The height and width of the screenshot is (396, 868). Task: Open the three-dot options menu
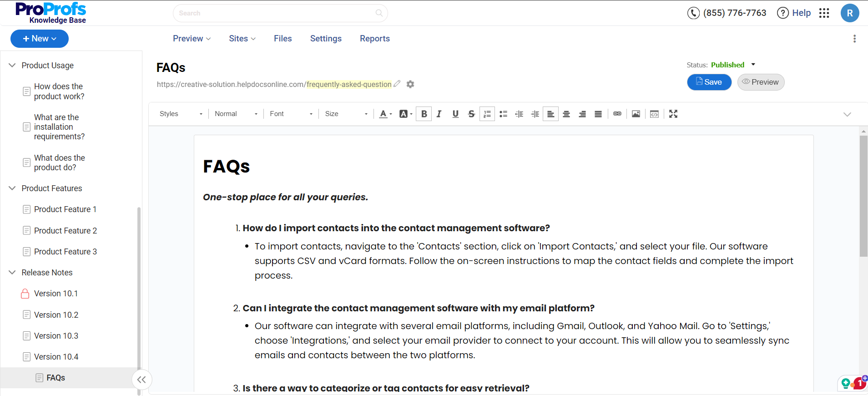pos(854,39)
